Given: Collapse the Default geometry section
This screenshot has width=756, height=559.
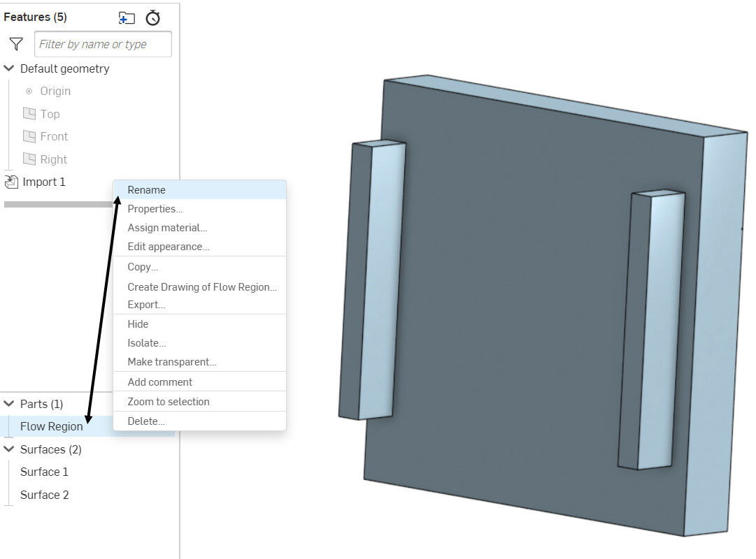Looking at the screenshot, I should coord(8,68).
